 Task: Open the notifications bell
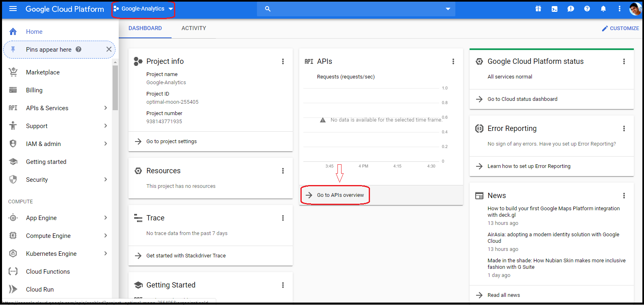point(603,9)
